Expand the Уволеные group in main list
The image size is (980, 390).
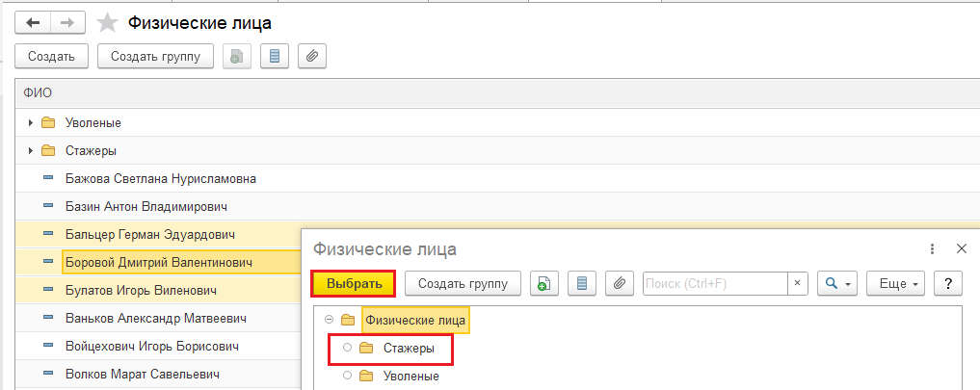pyautogui.click(x=31, y=122)
